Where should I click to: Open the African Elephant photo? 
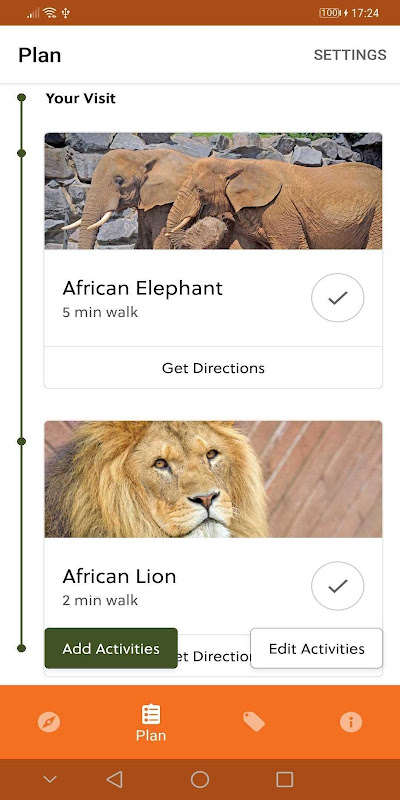pyautogui.click(x=213, y=191)
